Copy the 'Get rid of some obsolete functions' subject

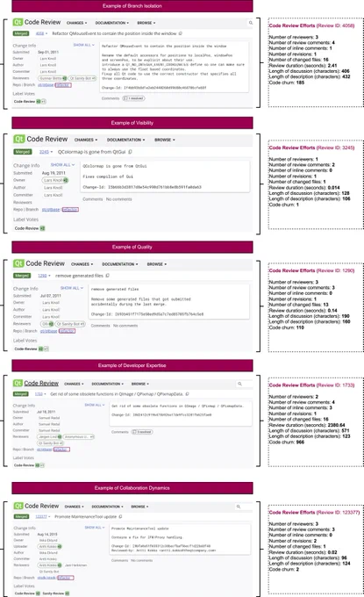[187, 394]
